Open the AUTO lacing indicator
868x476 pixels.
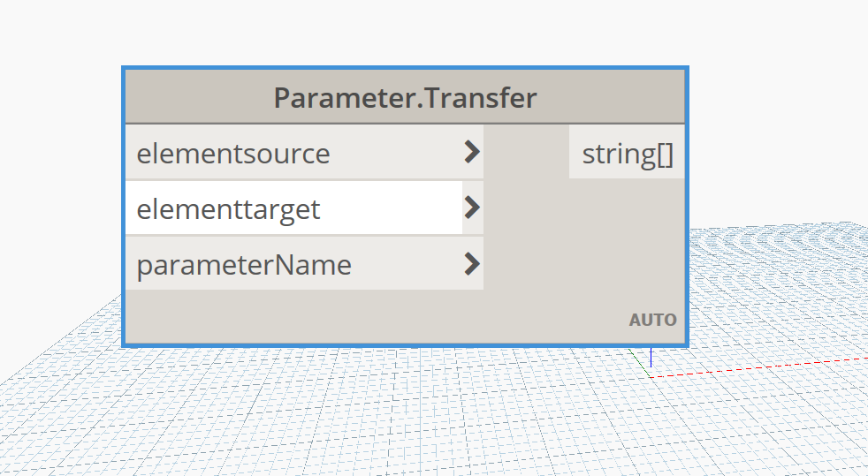652,320
